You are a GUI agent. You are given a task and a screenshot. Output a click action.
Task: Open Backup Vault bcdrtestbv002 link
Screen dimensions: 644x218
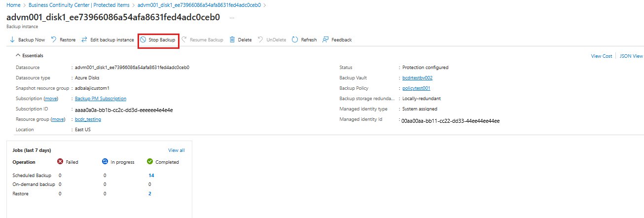coord(417,78)
